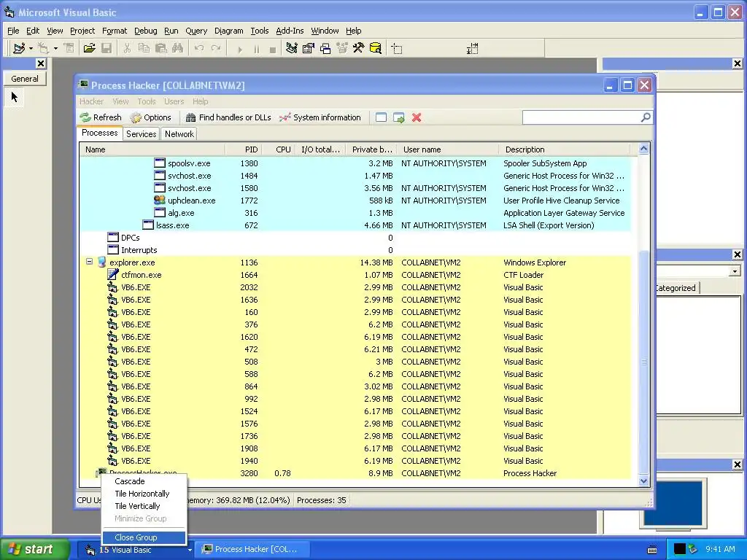Click the End (stop) icon
This screenshot has height=560, width=747.
(x=273, y=49)
